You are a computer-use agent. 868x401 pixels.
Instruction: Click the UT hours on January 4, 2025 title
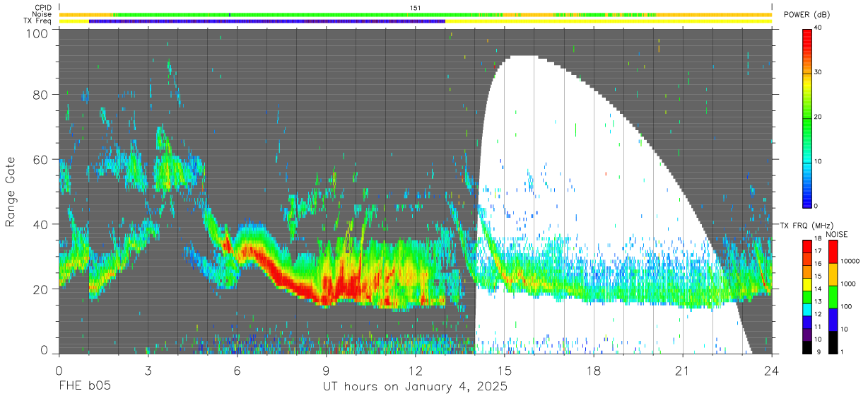pos(415,387)
